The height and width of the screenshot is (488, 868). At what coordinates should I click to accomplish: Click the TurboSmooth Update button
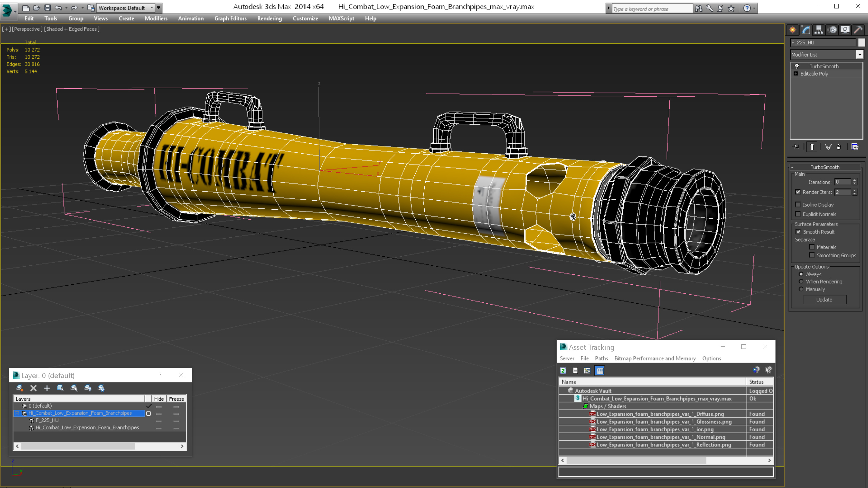pyautogui.click(x=824, y=299)
